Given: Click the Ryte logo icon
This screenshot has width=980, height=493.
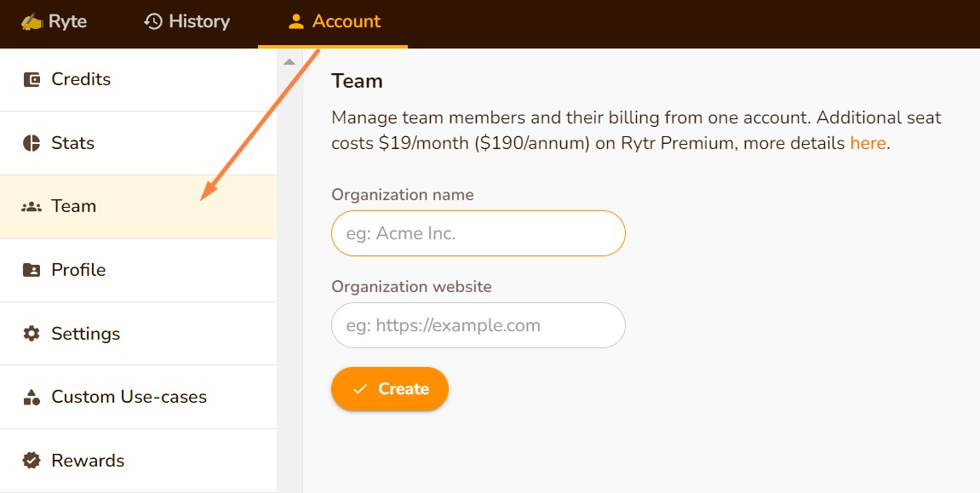Looking at the screenshot, I should pyautogui.click(x=32, y=22).
